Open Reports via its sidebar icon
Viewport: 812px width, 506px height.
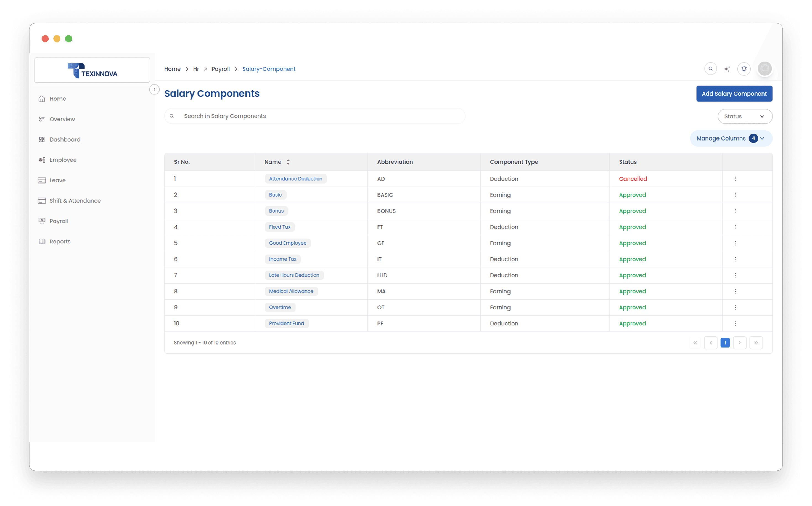tap(42, 241)
